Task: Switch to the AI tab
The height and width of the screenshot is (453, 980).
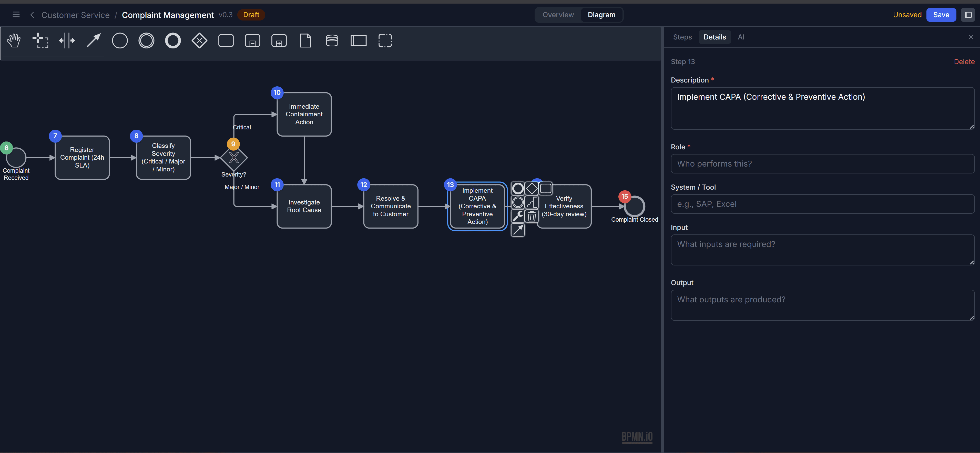Action: (741, 37)
